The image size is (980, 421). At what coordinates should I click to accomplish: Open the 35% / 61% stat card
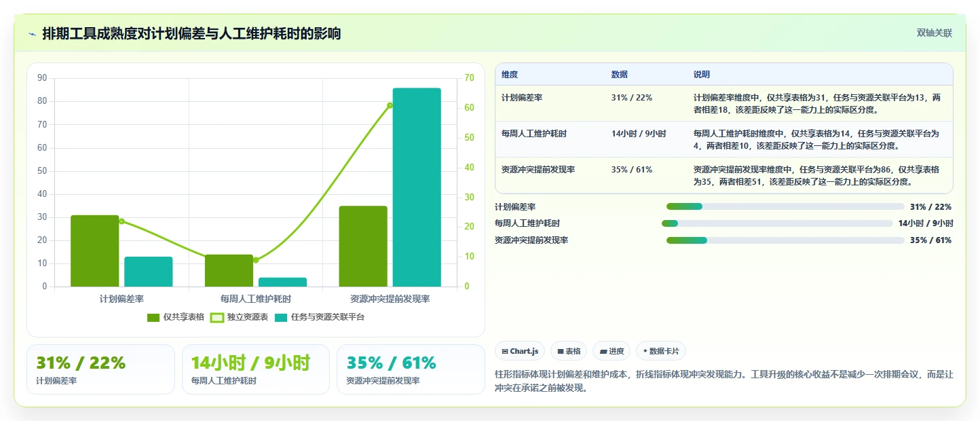[411, 369]
